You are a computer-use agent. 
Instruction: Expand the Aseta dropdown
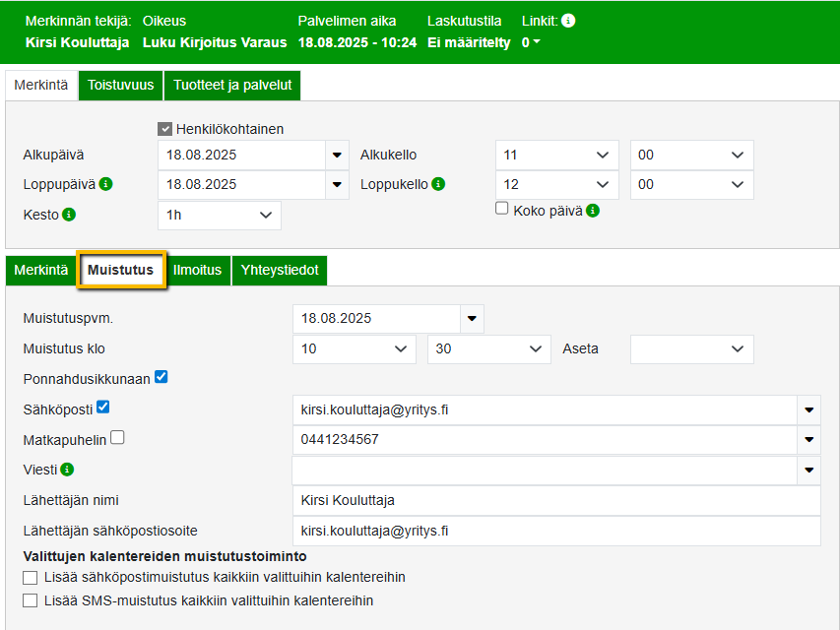[x=691, y=349]
